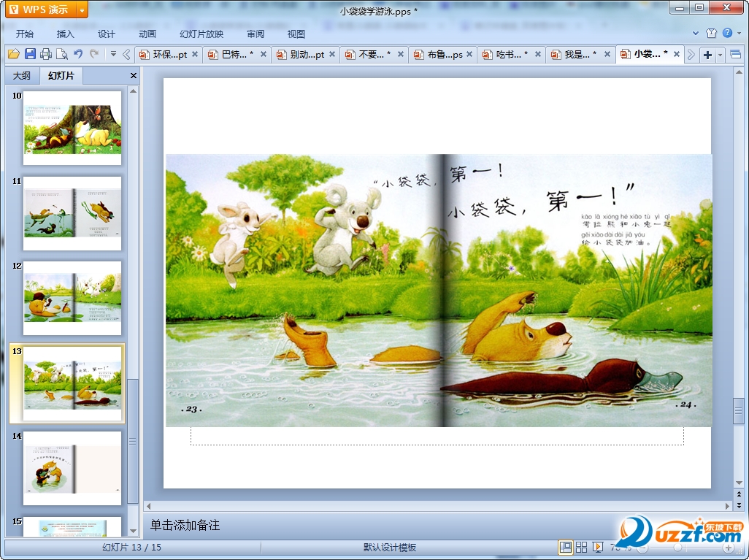Close the 我是... document tab
The image size is (749, 560).
coord(607,55)
